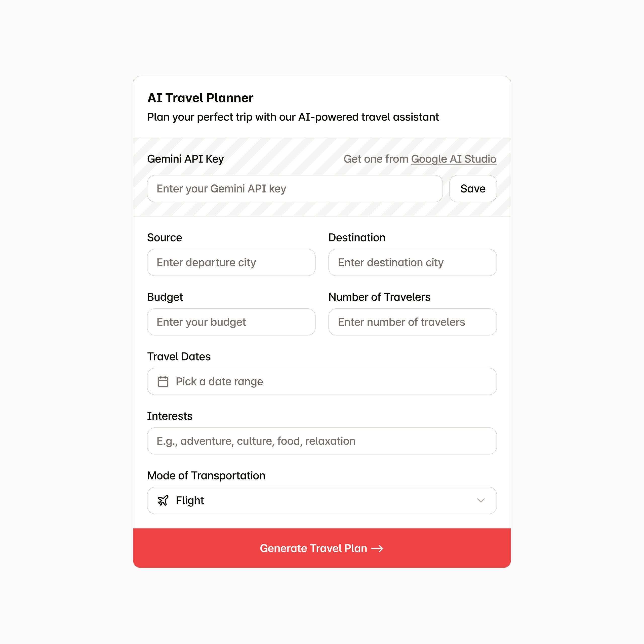The height and width of the screenshot is (644, 644).
Task: Click the Destination label
Action: [x=357, y=237]
